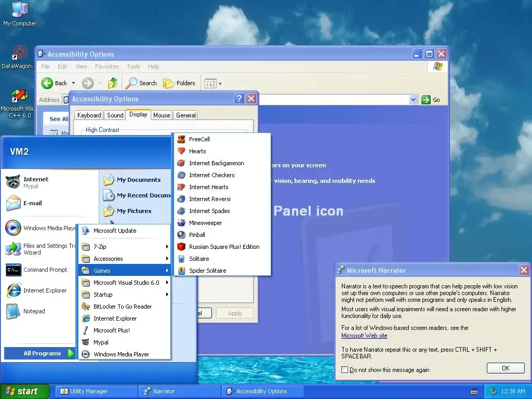Open BitLocker To Go Reader

coord(125,307)
